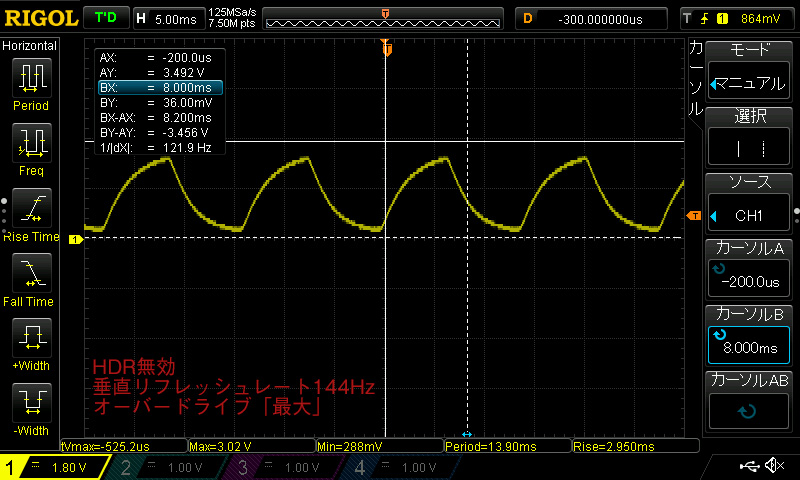800x480 pixels.
Task: Select the -Width measurement icon
Action: [32, 402]
